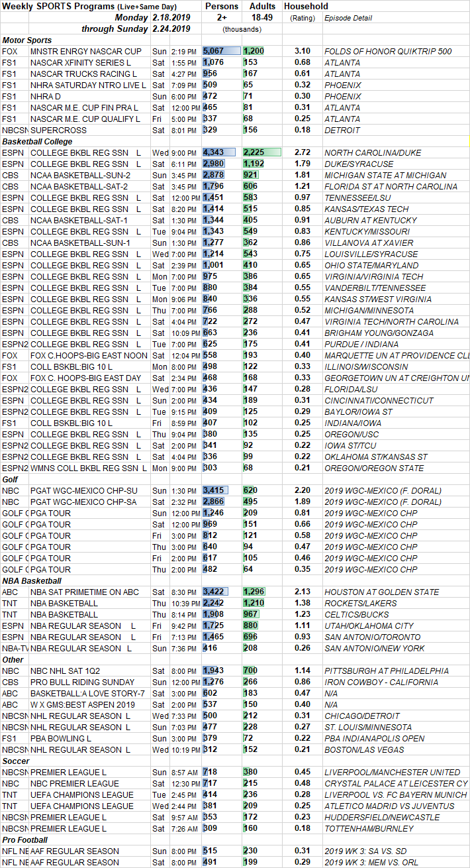470x868 pixels.
Task: Click 'PITTSBURGH AT PHILADELPHIA' cell
Action: (x=387, y=671)
